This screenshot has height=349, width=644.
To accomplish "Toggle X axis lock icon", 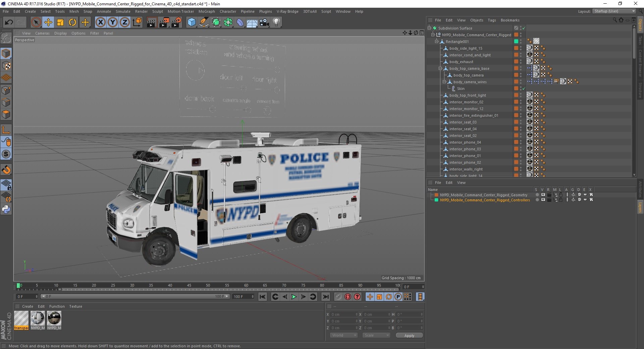I will 100,22.
